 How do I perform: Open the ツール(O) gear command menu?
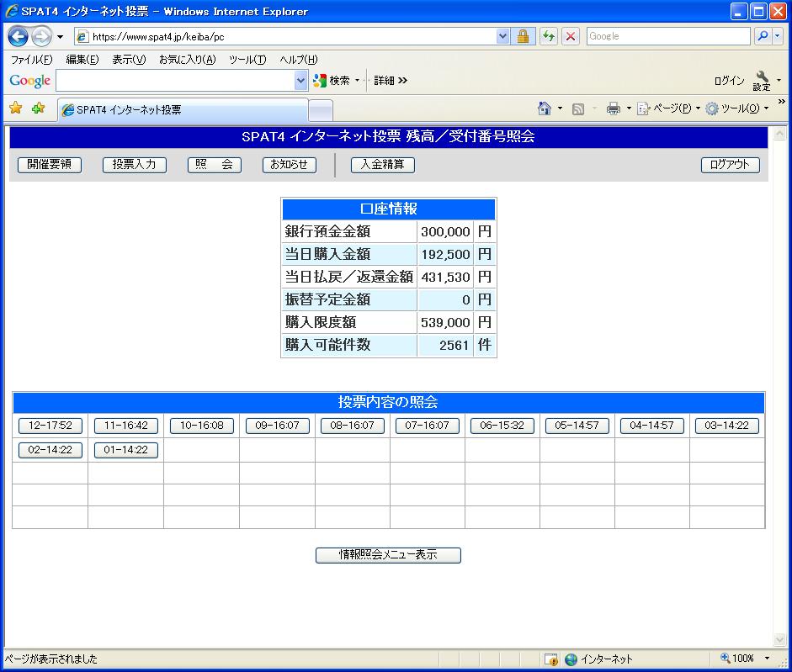coord(737,108)
